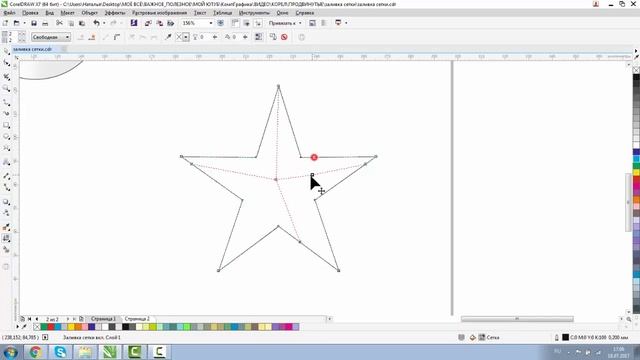Expand the Open file dropdown arrow
Screen dimensions: 640x360
pyautogui.click(x=24, y=23)
